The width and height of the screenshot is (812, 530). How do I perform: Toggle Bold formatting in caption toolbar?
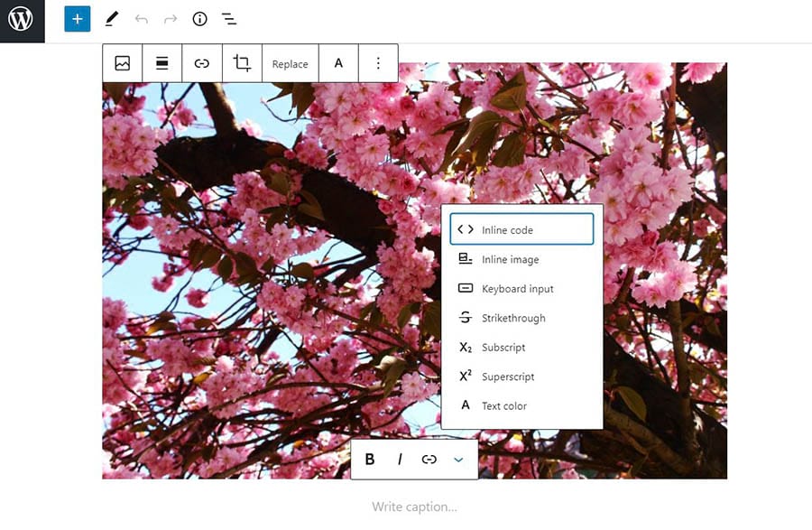click(x=370, y=460)
